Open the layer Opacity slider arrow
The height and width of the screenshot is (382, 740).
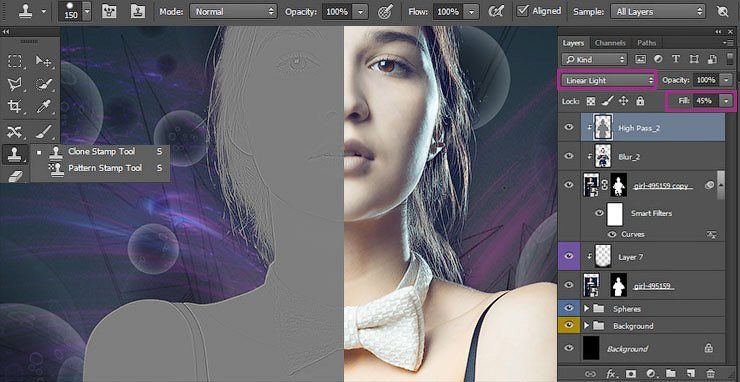pos(726,80)
